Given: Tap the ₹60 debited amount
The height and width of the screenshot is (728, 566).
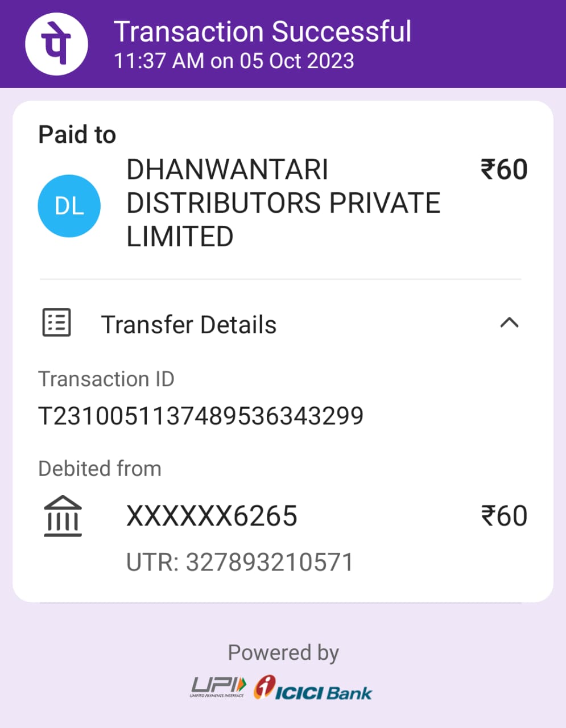Looking at the screenshot, I should 504,516.
